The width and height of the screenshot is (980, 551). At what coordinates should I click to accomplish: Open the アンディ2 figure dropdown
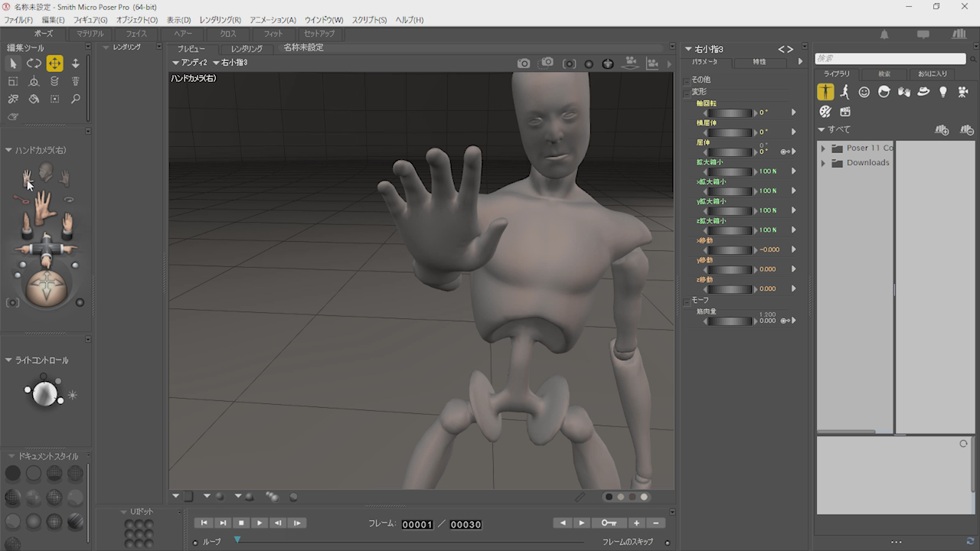point(189,63)
